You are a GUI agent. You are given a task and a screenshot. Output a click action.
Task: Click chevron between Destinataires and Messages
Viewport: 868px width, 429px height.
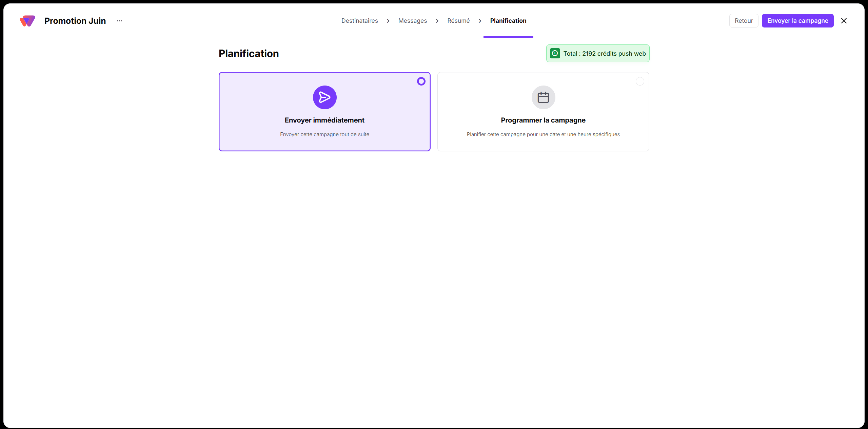[388, 21]
